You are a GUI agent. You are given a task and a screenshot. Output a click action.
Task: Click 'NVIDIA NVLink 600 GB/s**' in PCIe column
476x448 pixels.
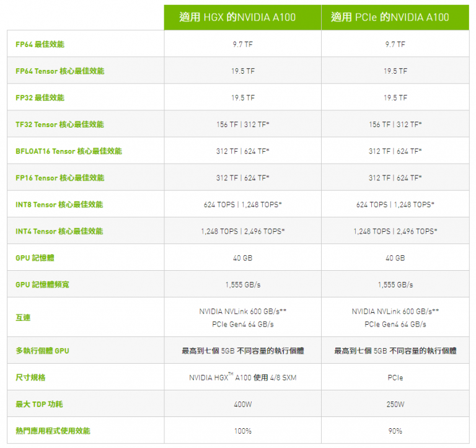tap(395, 312)
